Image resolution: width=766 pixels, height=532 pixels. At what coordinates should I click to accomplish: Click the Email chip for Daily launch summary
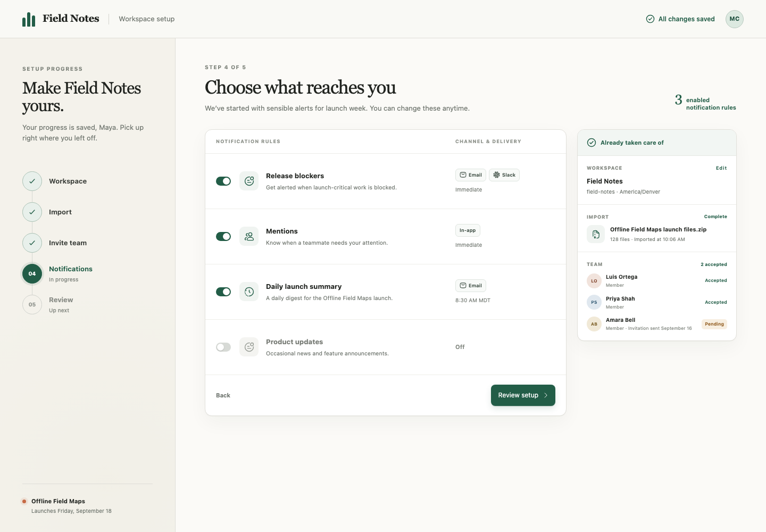click(471, 286)
